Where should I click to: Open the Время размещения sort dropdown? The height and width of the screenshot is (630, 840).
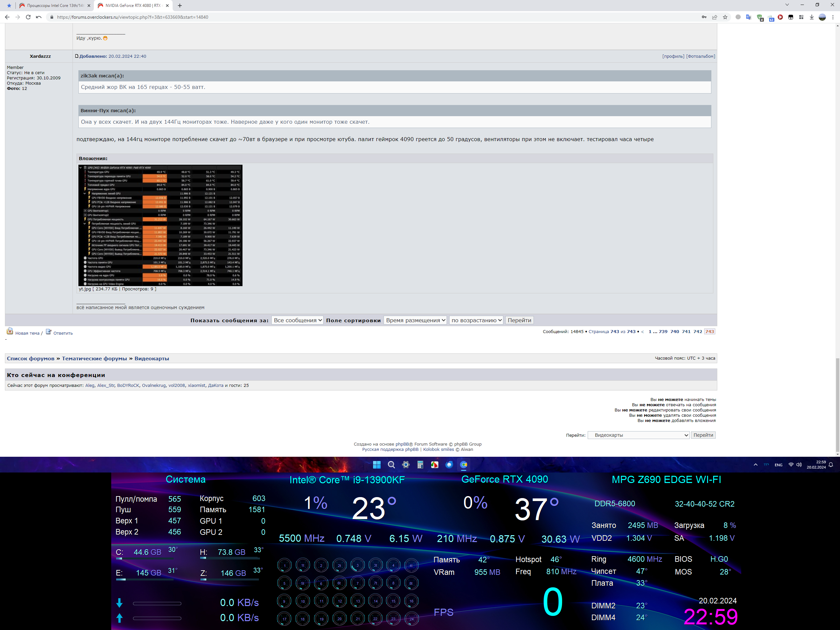pos(415,320)
